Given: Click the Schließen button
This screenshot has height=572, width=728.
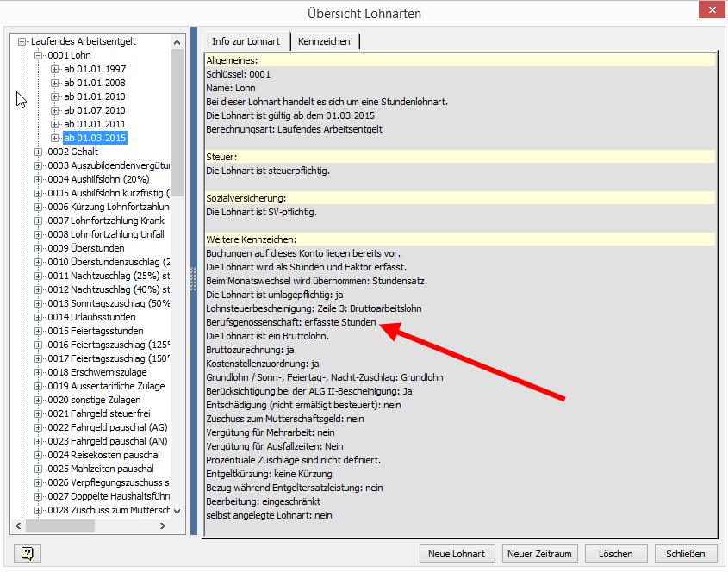Looking at the screenshot, I should (x=685, y=554).
